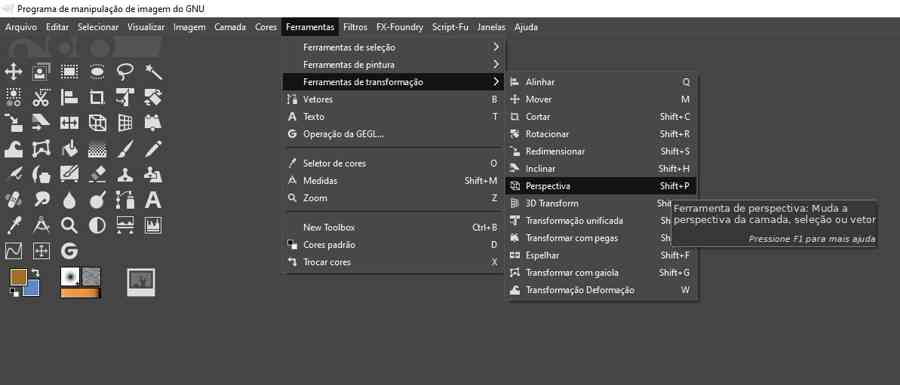
Task: Choose the Paintbrush tool
Action: (x=125, y=149)
